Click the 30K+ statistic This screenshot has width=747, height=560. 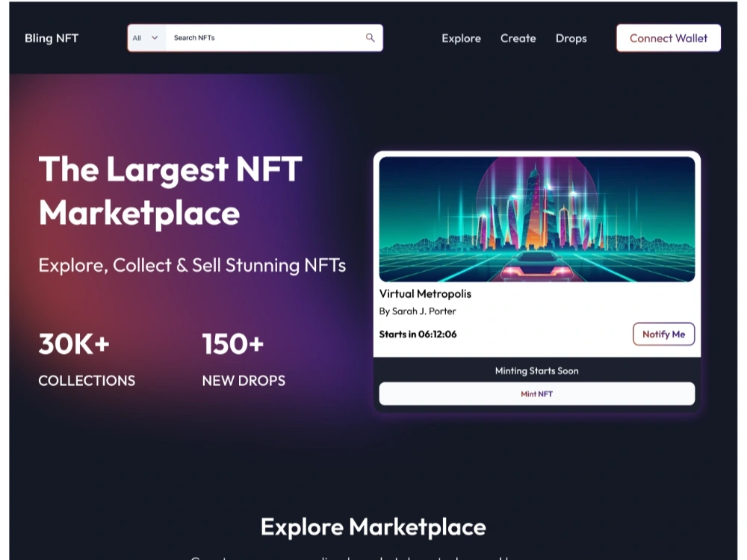point(74,343)
